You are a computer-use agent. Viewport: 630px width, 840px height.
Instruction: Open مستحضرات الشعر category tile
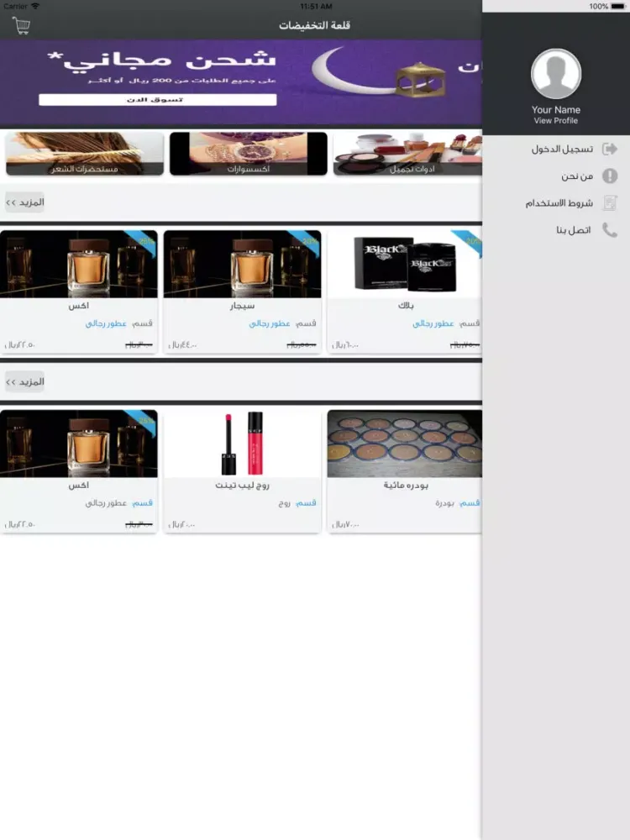pos(85,154)
